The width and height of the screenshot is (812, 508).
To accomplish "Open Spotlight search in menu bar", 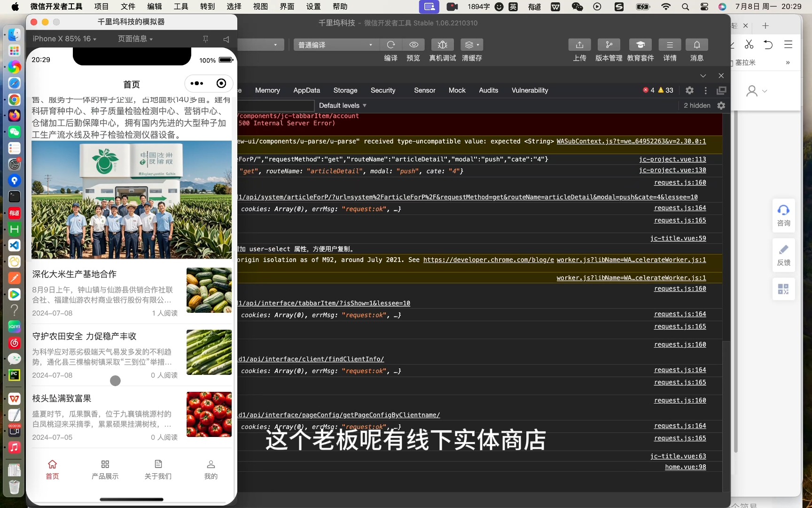I will (686, 7).
